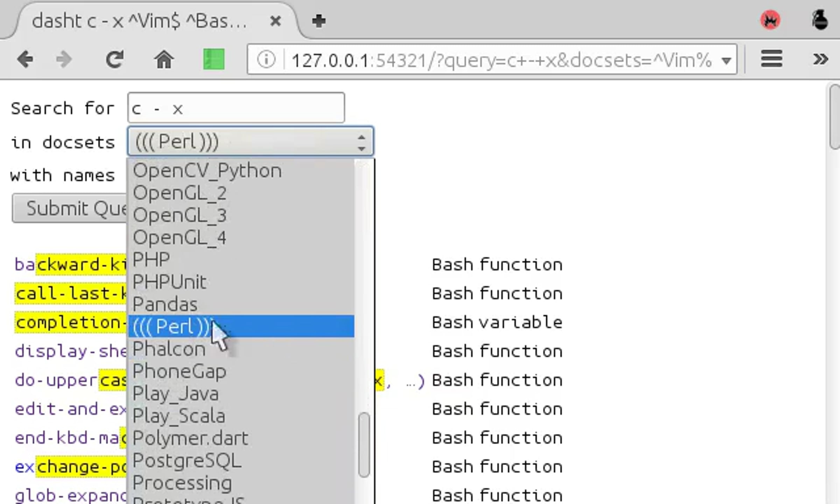Open the edit-and-ex… result link
The height and width of the screenshot is (504, 840).
coord(71,409)
